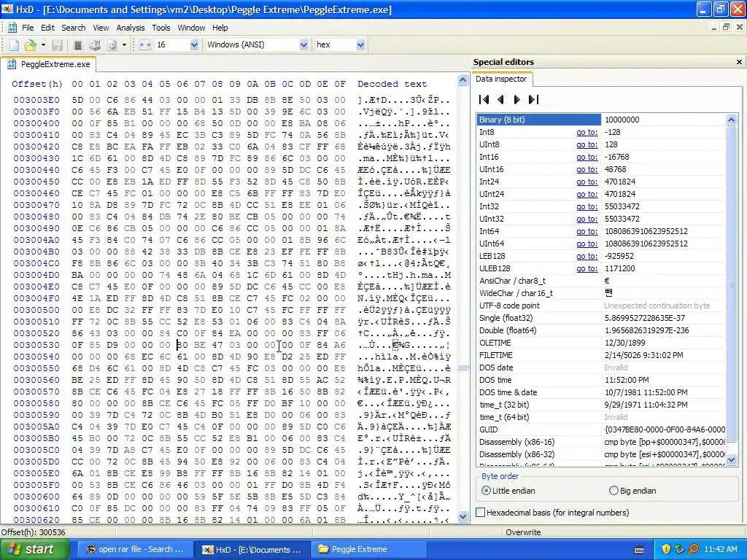Close the Special editors panel
Viewport: 747px width, 560px height.
[x=740, y=62]
